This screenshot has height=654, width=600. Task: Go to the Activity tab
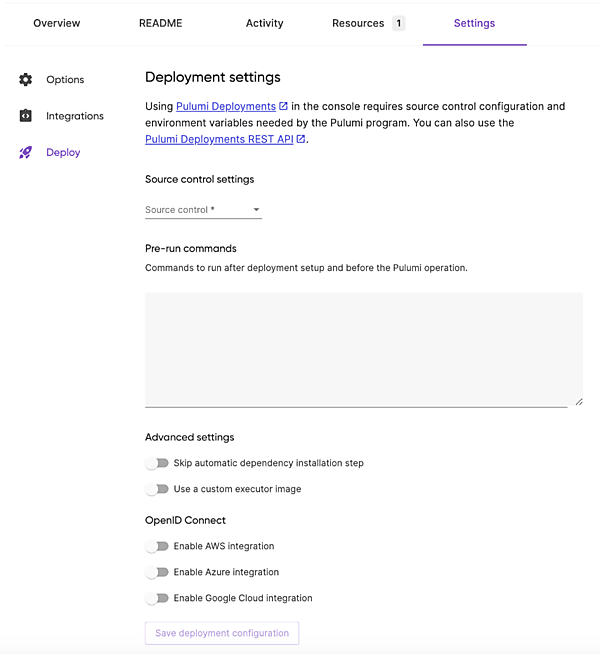click(x=265, y=23)
